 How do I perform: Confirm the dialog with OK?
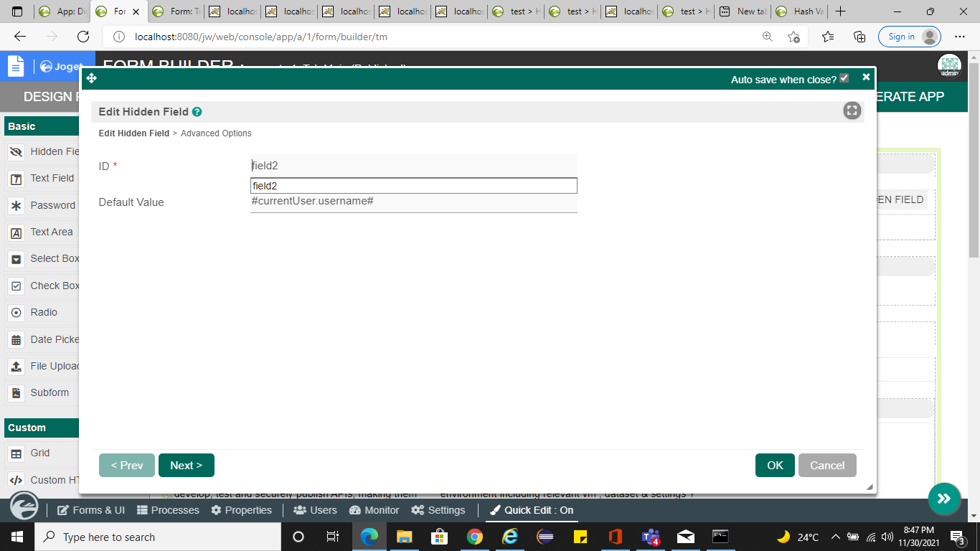775,466
